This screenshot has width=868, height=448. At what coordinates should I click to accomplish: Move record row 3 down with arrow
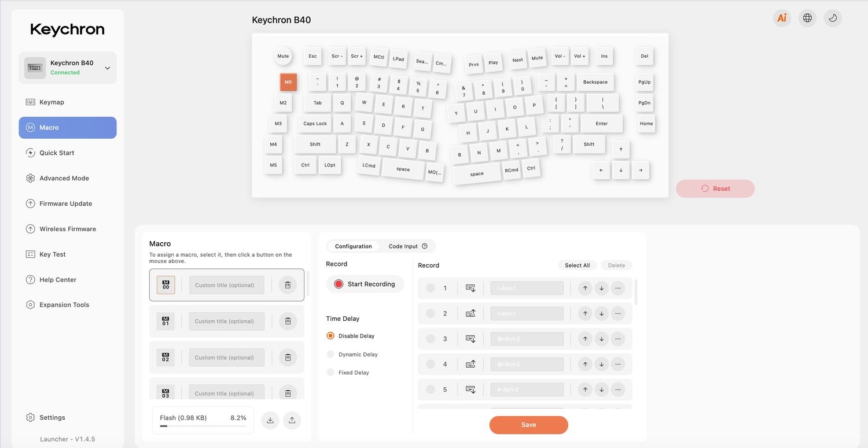(x=602, y=339)
